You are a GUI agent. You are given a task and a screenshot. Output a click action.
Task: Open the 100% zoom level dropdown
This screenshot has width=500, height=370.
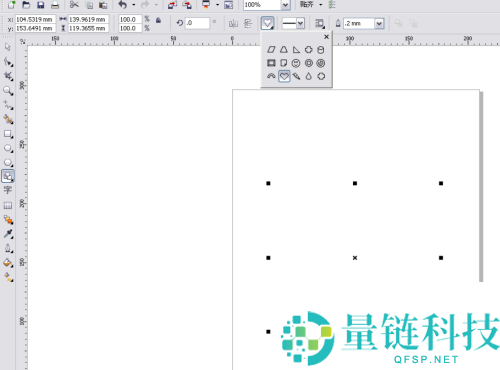click(x=285, y=5)
